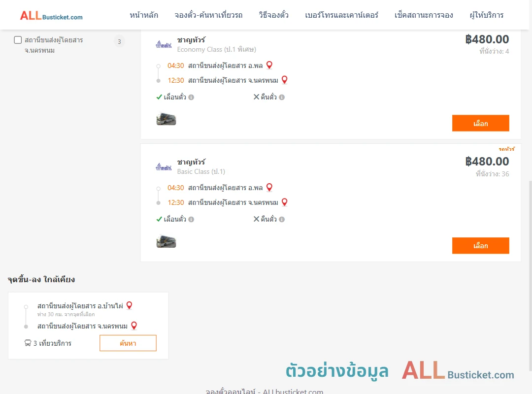View bus photo thumbnail on Economy Class trip
The width and height of the screenshot is (532, 394).
pos(166,119)
